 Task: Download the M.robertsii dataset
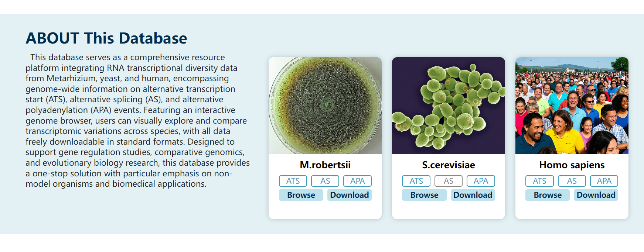coord(350,195)
